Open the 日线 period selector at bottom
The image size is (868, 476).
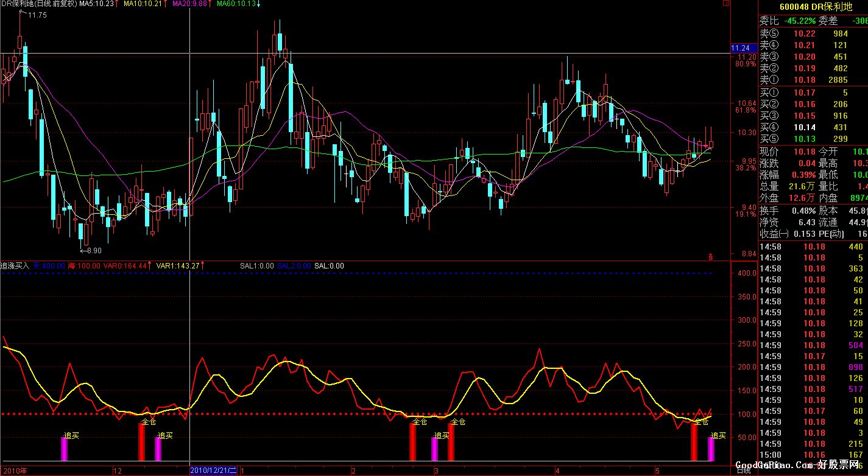(x=743, y=471)
